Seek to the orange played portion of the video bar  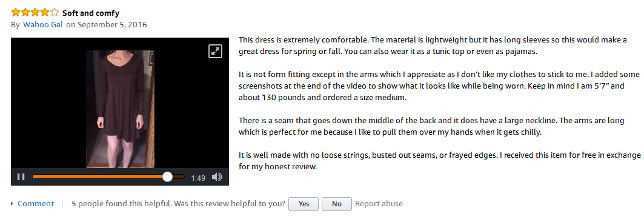[x=98, y=177]
